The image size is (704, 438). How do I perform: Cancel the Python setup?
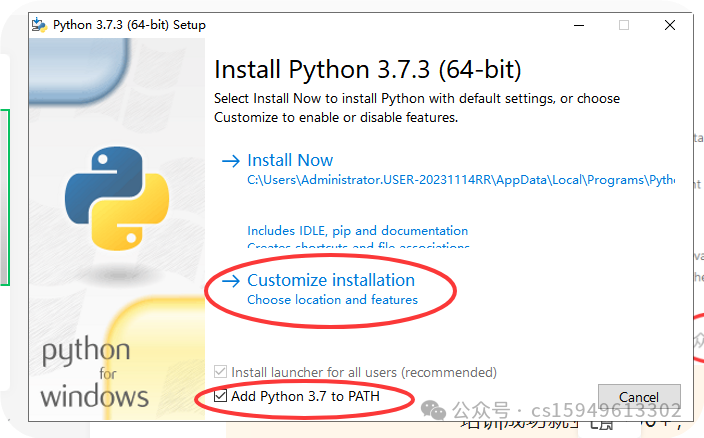pyautogui.click(x=639, y=397)
